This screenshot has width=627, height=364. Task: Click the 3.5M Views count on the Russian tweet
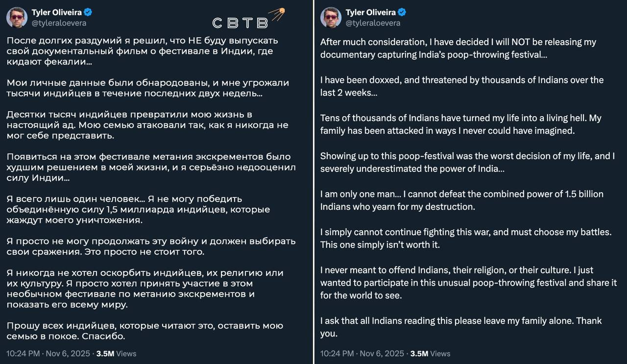point(116,353)
